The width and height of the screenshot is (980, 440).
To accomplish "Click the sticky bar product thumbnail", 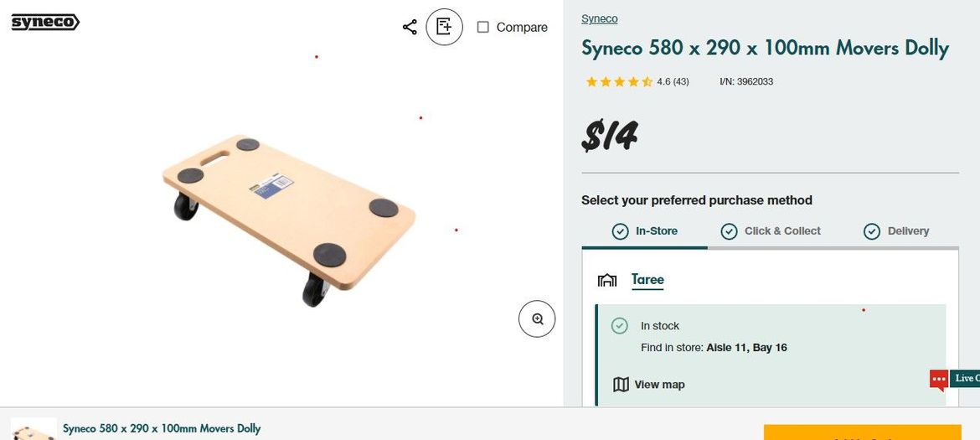I will click(x=34, y=429).
